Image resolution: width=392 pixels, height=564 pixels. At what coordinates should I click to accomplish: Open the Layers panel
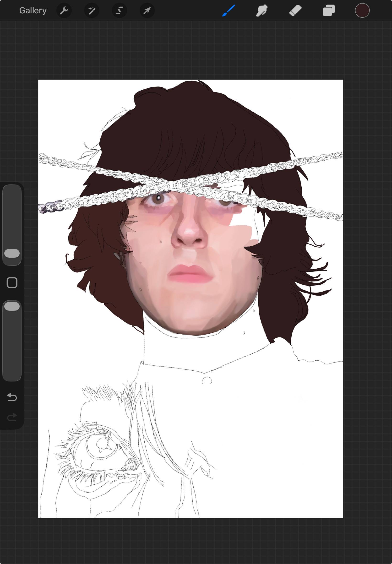(329, 11)
